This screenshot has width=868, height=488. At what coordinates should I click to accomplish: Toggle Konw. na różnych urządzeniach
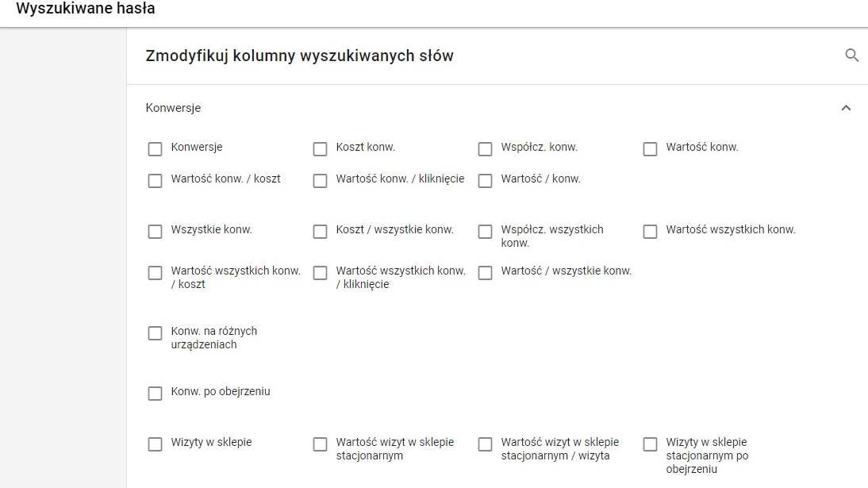(x=155, y=333)
